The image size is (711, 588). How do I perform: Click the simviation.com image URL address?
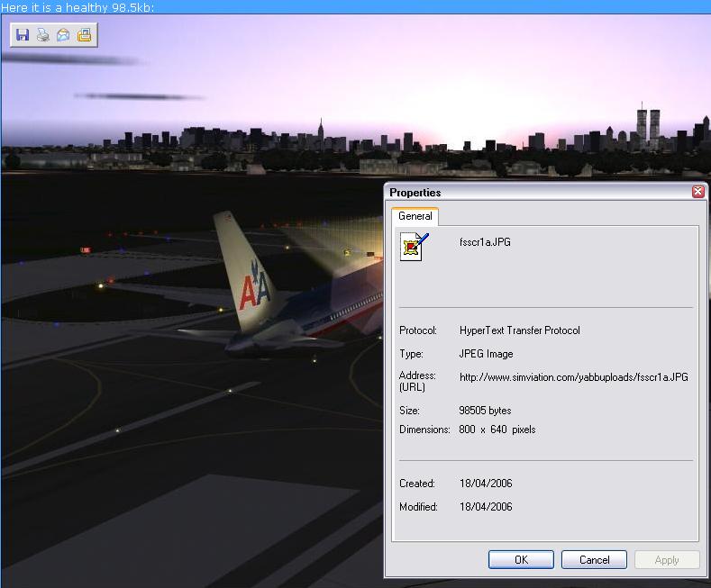573,377
